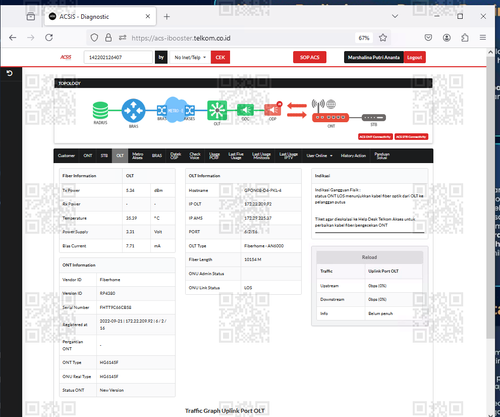
Task: Click the red bidirectional arrows icon
Action: point(297,110)
